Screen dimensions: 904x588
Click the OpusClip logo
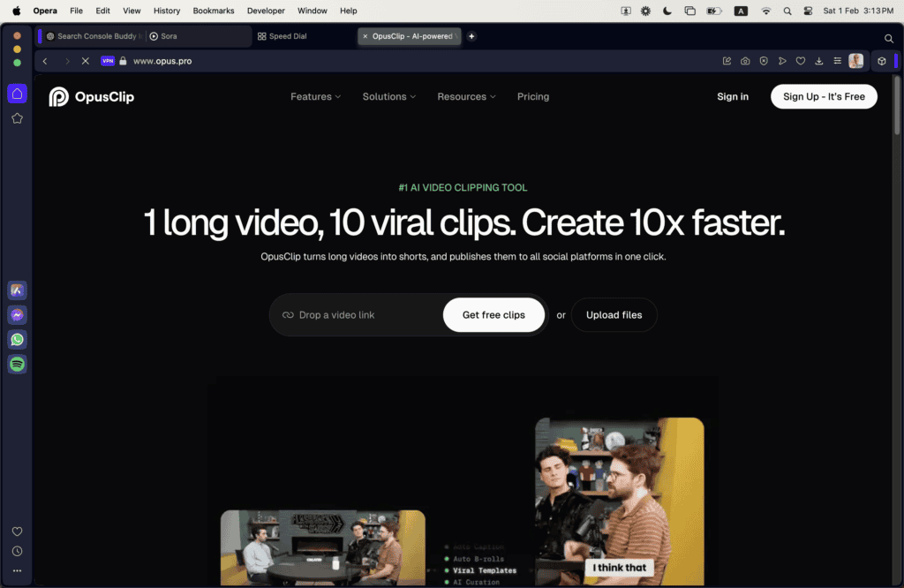tap(92, 97)
